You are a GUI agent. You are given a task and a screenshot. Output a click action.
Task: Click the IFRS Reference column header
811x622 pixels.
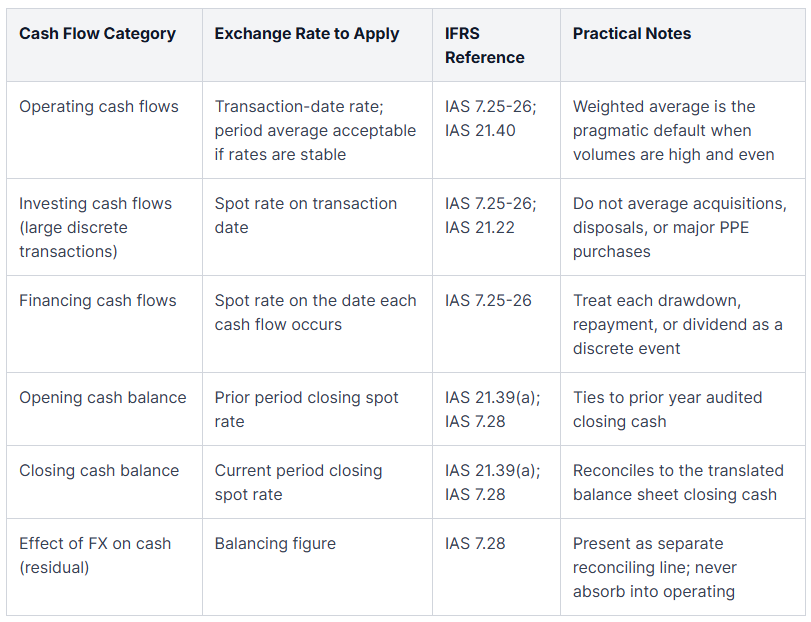[485, 45]
